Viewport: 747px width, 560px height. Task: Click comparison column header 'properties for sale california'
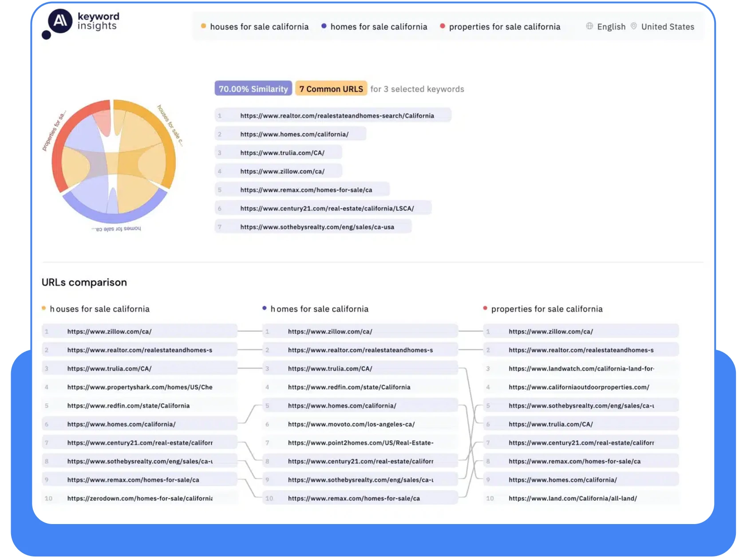click(547, 309)
